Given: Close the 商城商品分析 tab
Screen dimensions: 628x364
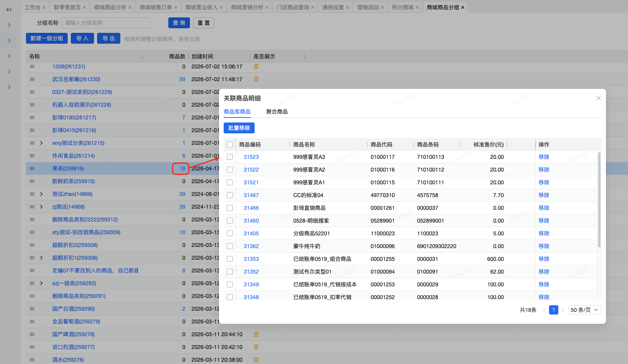Looking at the screenshot, I should point(130,7).
